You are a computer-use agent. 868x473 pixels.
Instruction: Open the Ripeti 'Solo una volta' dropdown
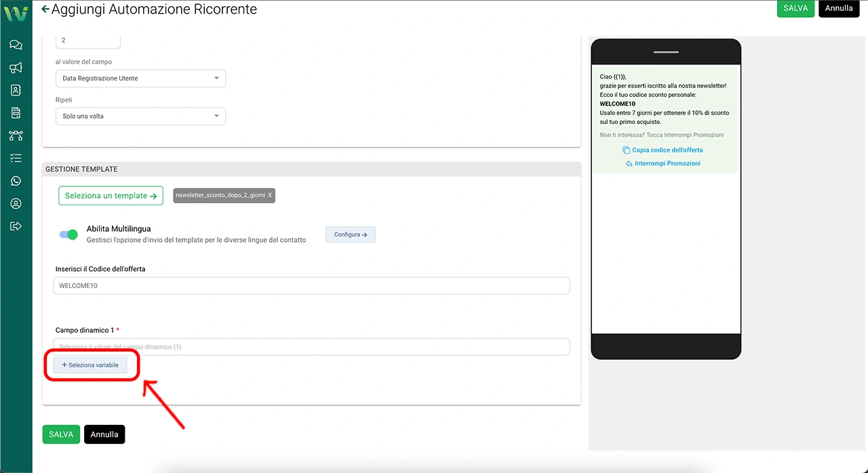coord(140,117)
